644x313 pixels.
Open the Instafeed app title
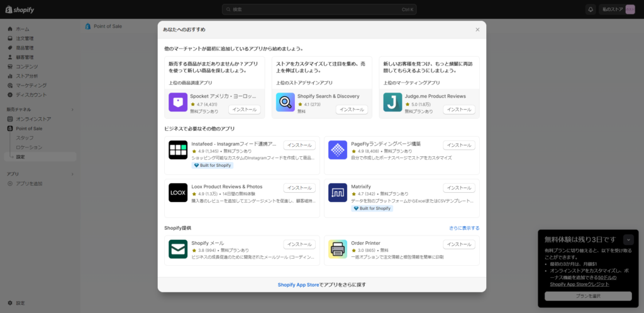pos(234,144)
